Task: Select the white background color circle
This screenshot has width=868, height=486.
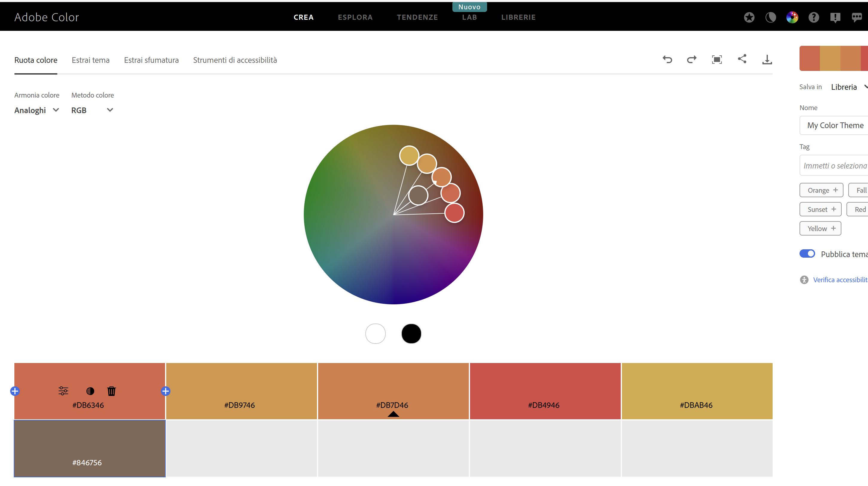Action: (375, 333)
